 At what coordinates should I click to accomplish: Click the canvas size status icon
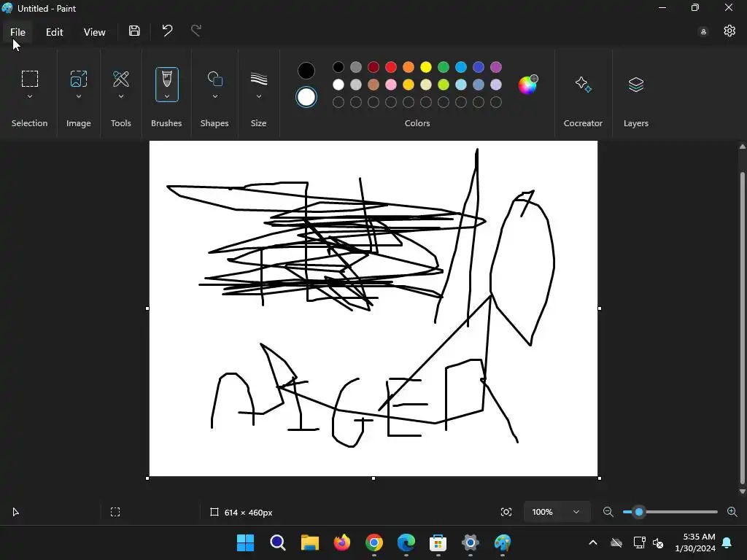(x=214, y=512)
